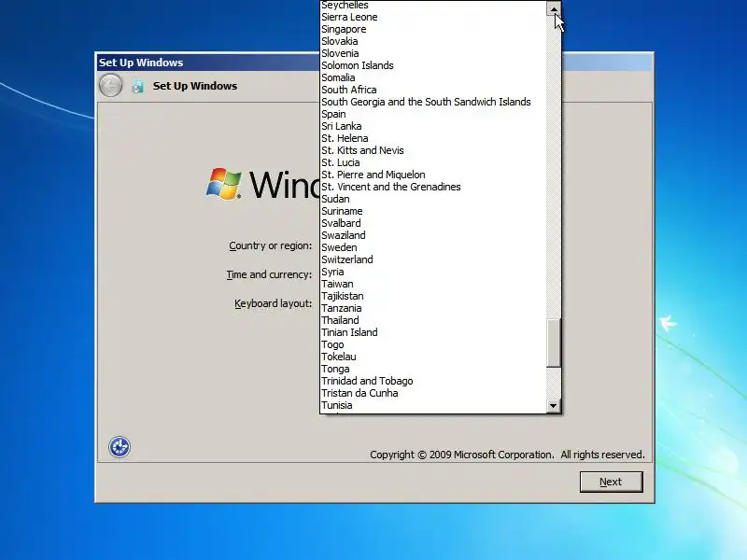Click the small Set Up Windows wizard icon

tap(137, 87)
